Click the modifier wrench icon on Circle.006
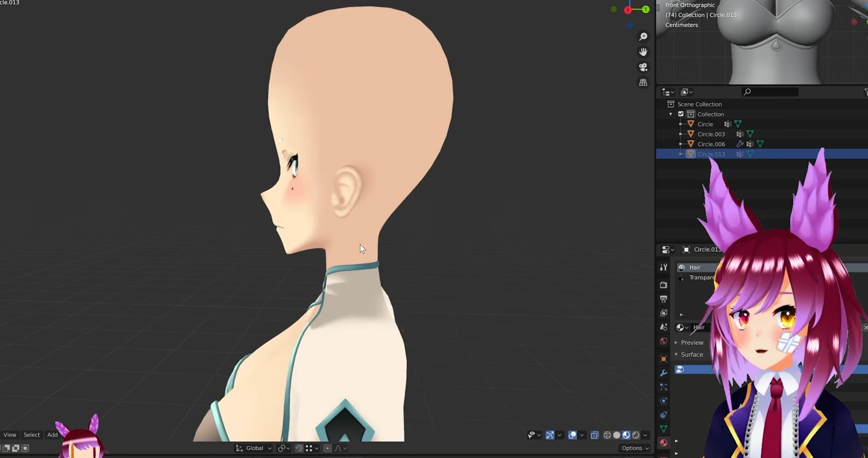This screenshot has width=868, height=458. pyautogui.click(x=740, y=144)
